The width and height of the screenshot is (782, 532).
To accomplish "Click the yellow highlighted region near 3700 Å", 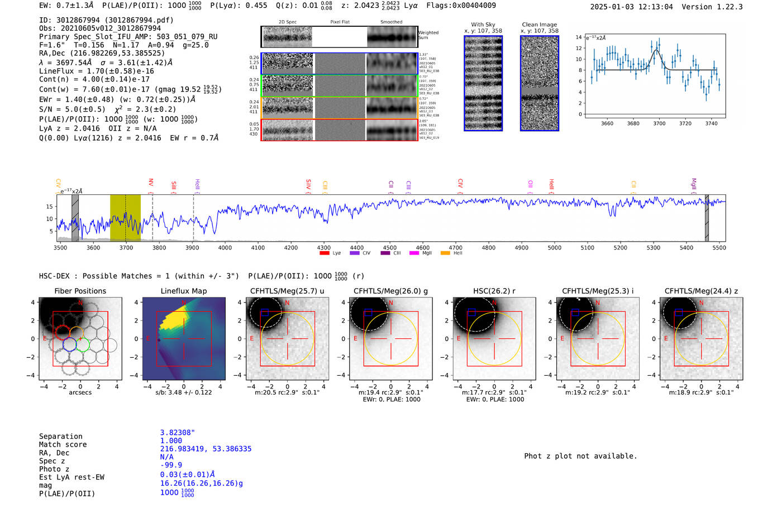I will 125,218.
